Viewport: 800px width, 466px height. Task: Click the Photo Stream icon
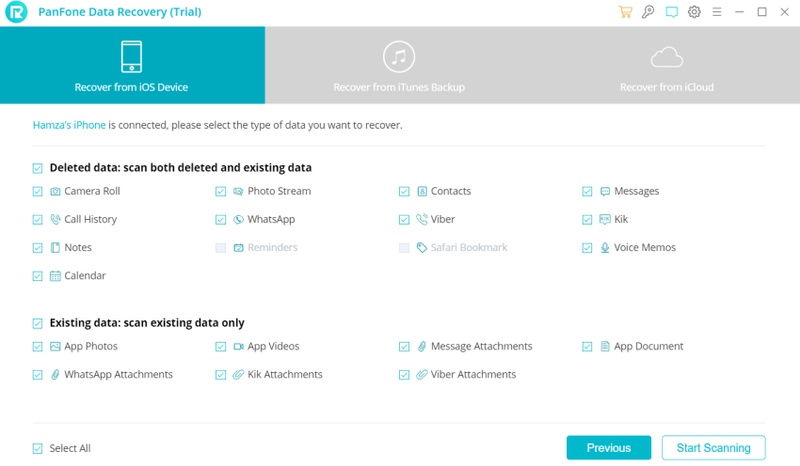pos(238,191)
